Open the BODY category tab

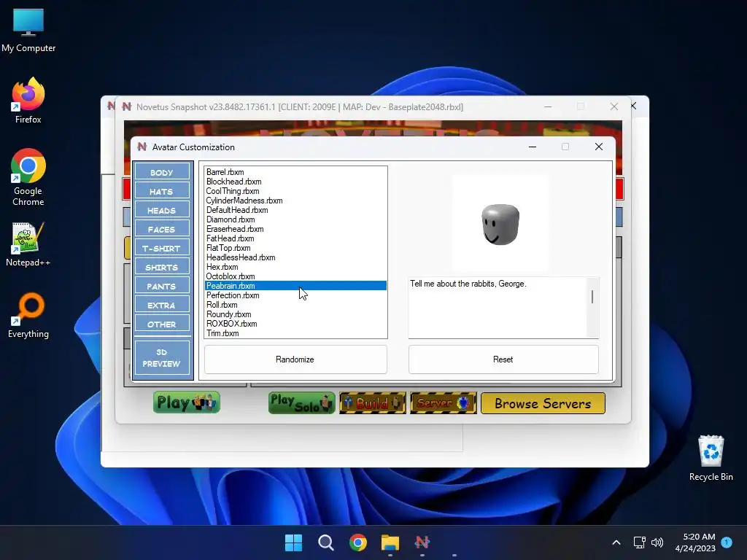(162, 172)
